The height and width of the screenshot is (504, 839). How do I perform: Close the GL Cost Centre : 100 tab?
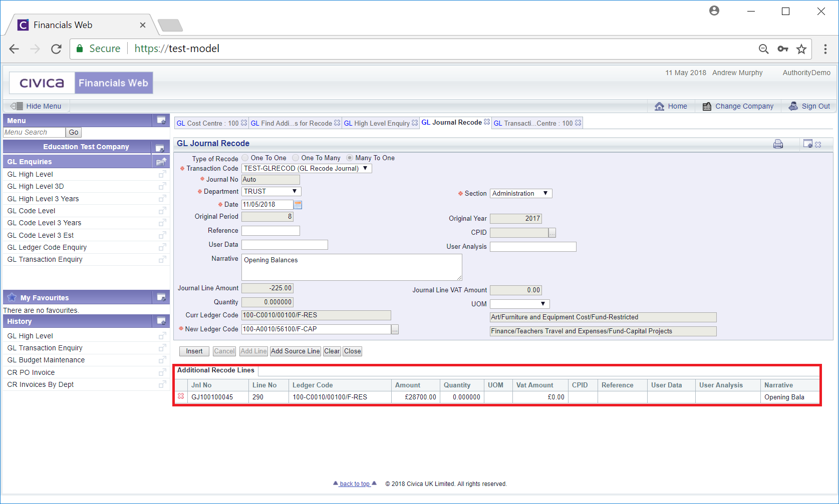coord(244,123)
